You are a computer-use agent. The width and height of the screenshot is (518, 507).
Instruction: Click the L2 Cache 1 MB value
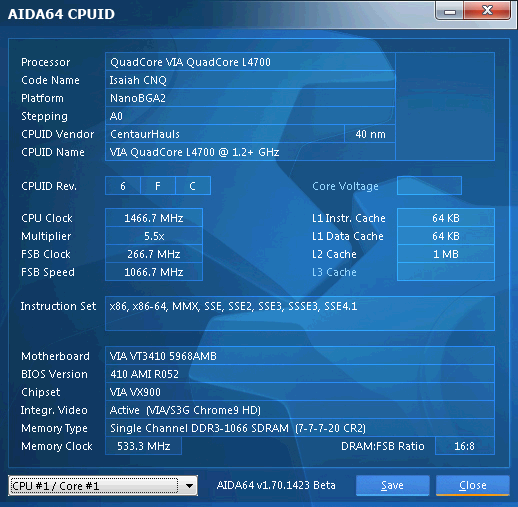446,254
